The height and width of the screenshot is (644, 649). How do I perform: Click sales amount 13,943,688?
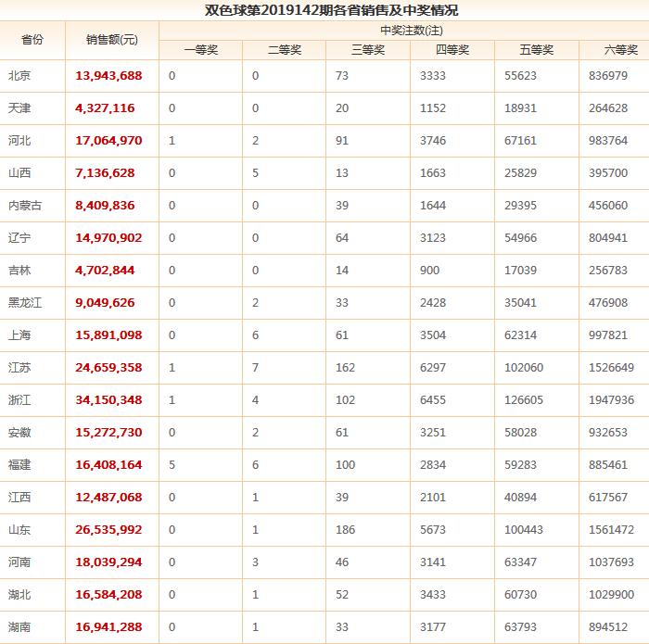tap(108, 76)
